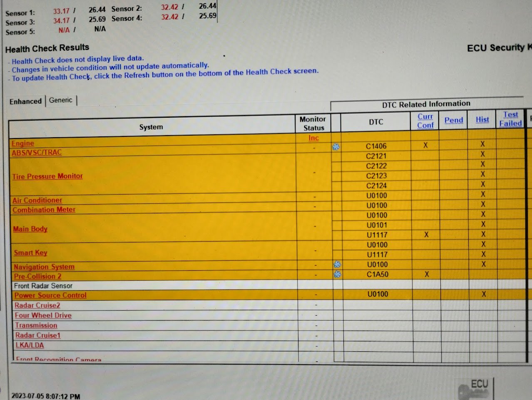
Task: Select U0100 code in Power Source Control row
Action: pos(378,294)
